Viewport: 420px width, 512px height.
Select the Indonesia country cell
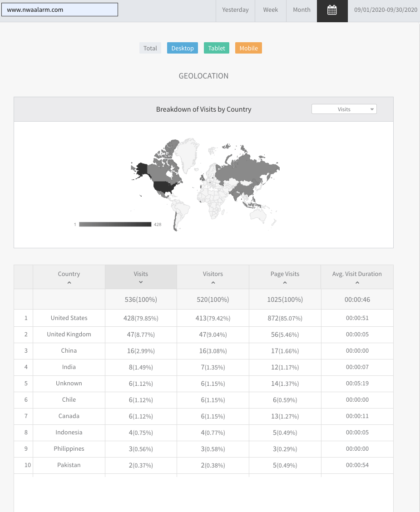pos(69,432)
